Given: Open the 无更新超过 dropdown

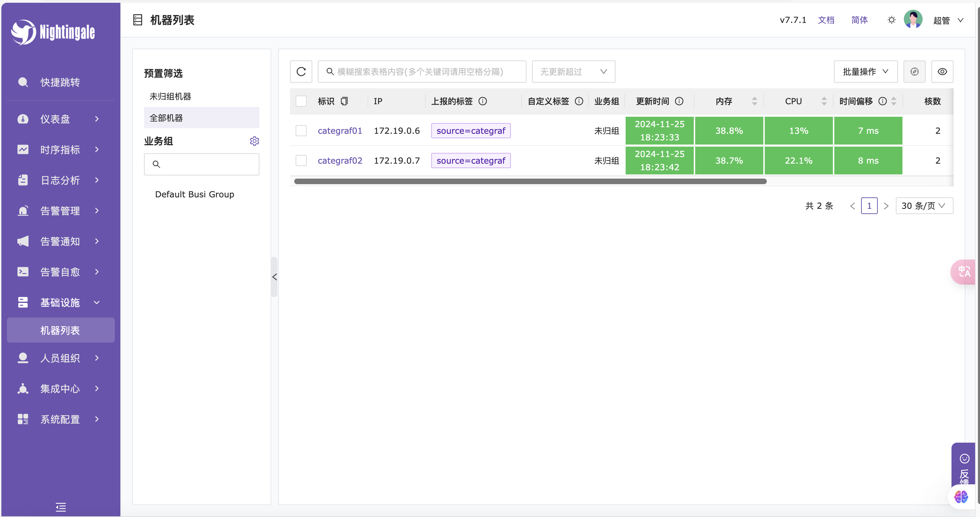Looking at the screenshot, I should [573, 72].
